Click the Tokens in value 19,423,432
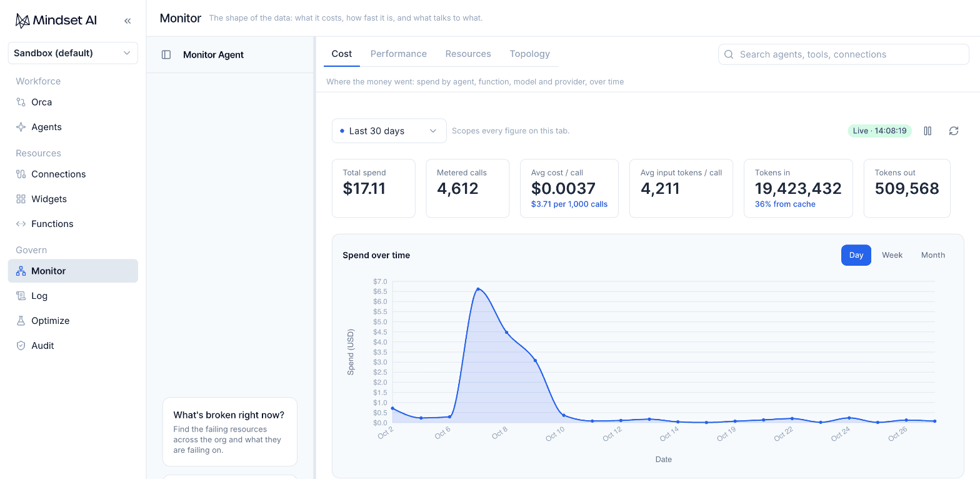Viewport: 980px width, 479px height. tap(798, 188)
